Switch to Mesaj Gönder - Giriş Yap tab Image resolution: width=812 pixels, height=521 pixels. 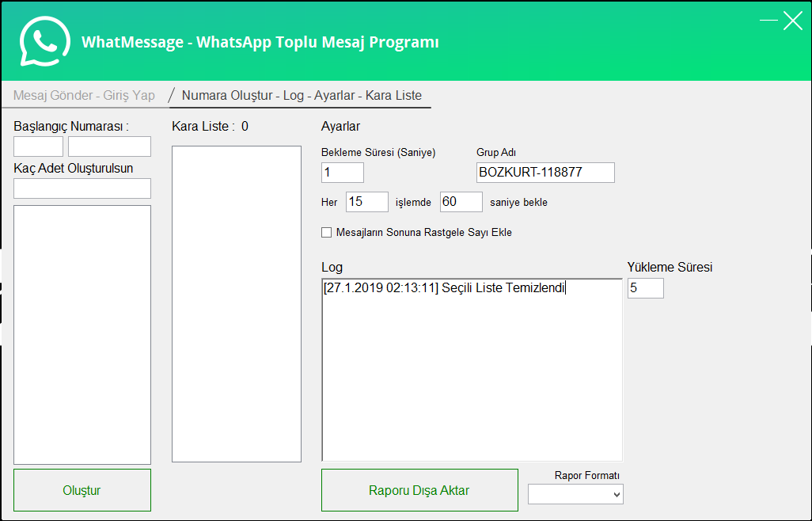tap(84, 95)
